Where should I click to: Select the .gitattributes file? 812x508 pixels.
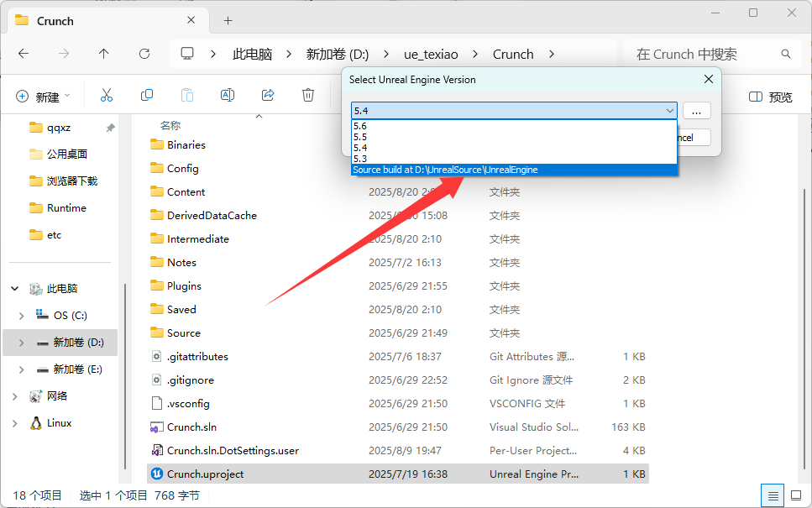coord(398,356)
